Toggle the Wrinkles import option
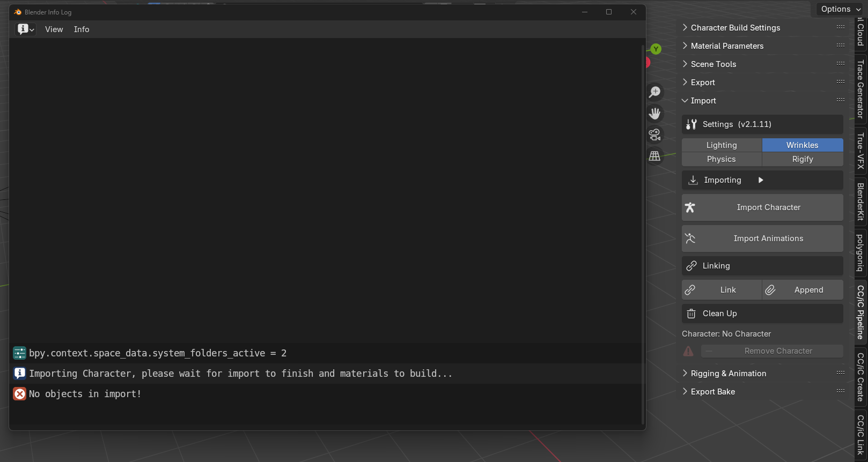The width and height of the screenshot is (868, 462). 803,145
